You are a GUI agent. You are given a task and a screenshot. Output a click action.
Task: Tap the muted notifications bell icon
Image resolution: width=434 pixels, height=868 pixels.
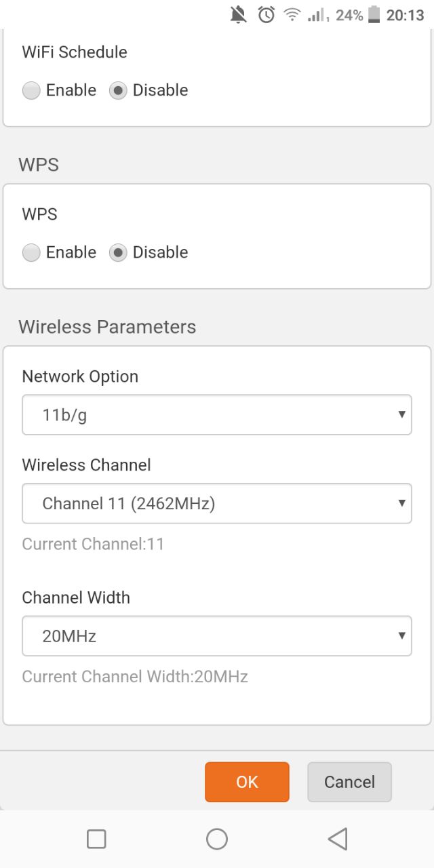[x=239, y=15]
